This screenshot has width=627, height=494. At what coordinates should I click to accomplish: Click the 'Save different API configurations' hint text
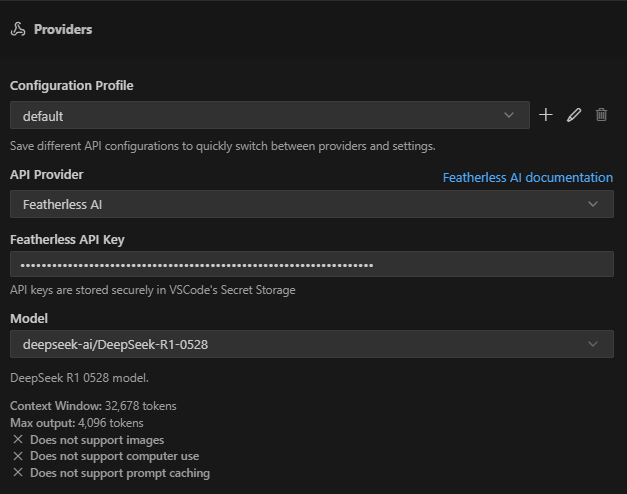coord(223,146)
